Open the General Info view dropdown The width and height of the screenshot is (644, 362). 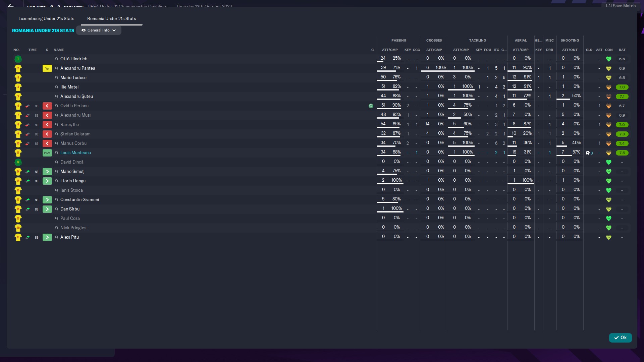click(99, 30)
